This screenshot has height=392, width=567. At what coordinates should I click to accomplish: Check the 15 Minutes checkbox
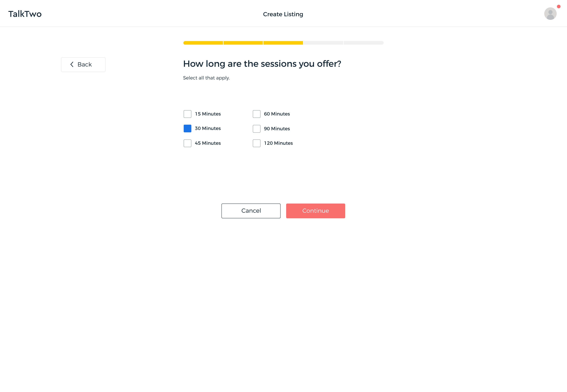coord(187,114)
